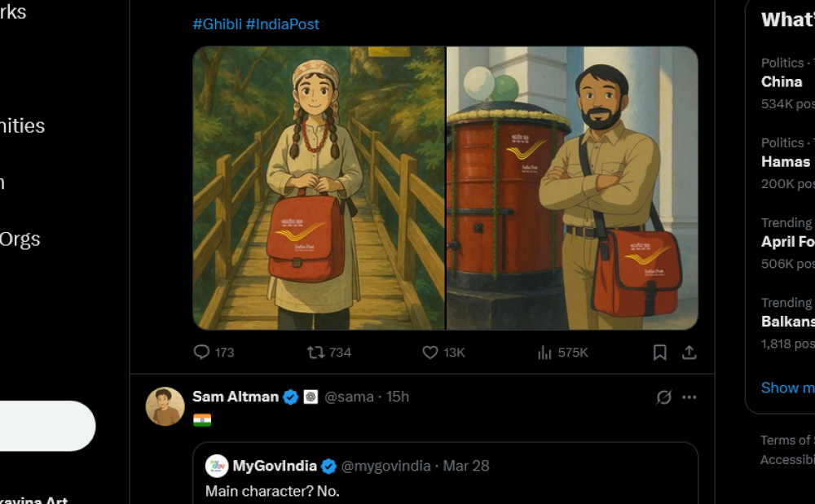The height and width of the screenshot is (504, 815).
Task: Open the left Ghibli postwoman image
Action: coord(319,188)
